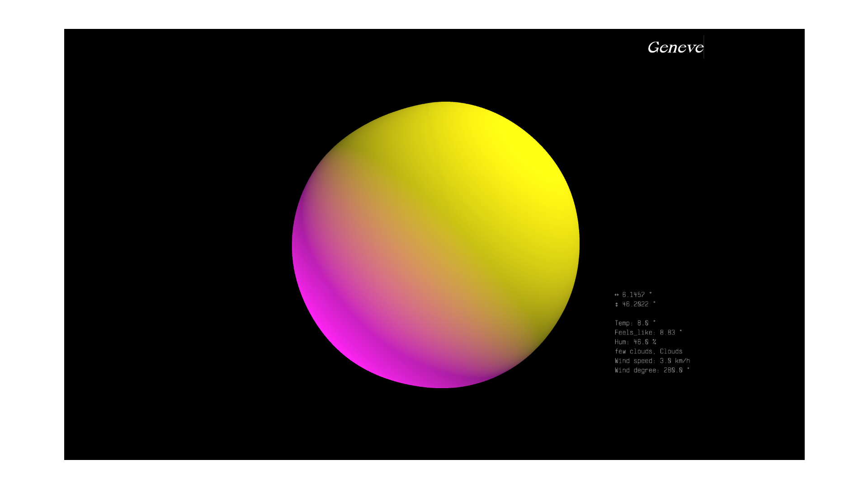The width and height of the screenshot is (868, 488).
Task: Click the 'Hum: 46.0 %' humidity line
Action: coord(635,342)
